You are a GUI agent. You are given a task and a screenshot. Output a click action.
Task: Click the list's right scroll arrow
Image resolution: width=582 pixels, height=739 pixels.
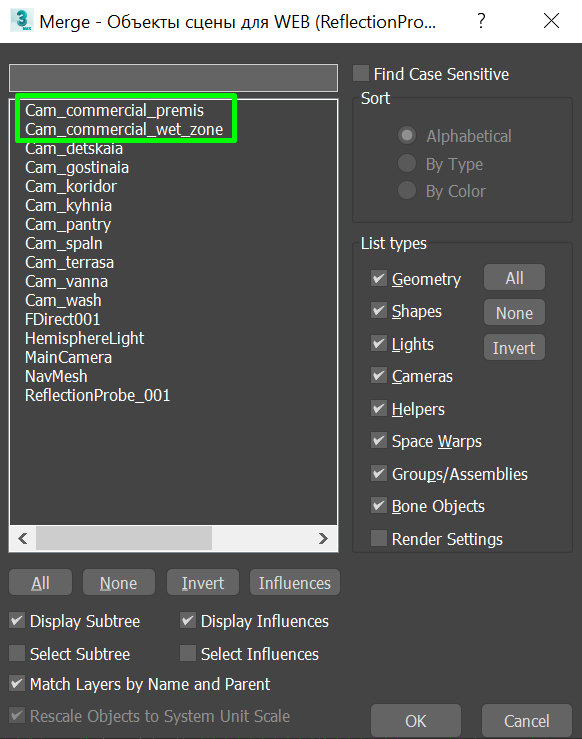point(323,538)
